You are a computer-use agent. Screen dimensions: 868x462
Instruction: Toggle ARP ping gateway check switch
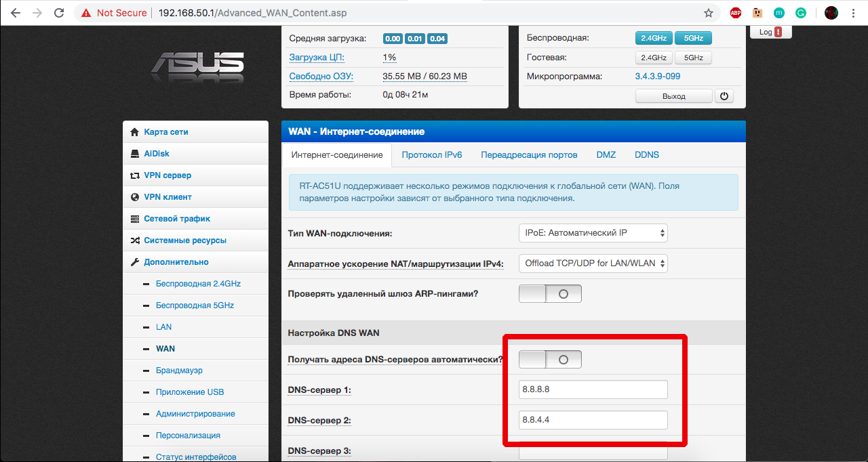pyautogui.click(x=550, y=294)
